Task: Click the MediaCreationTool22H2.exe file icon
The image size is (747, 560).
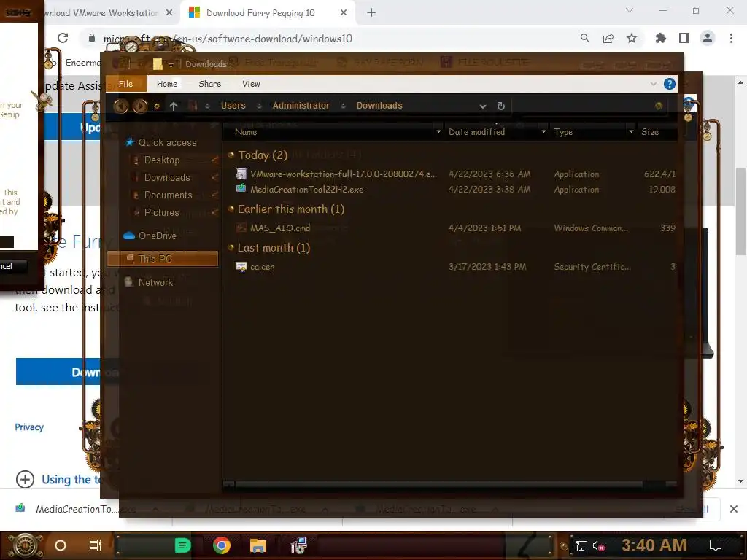Action: (241, 189)
